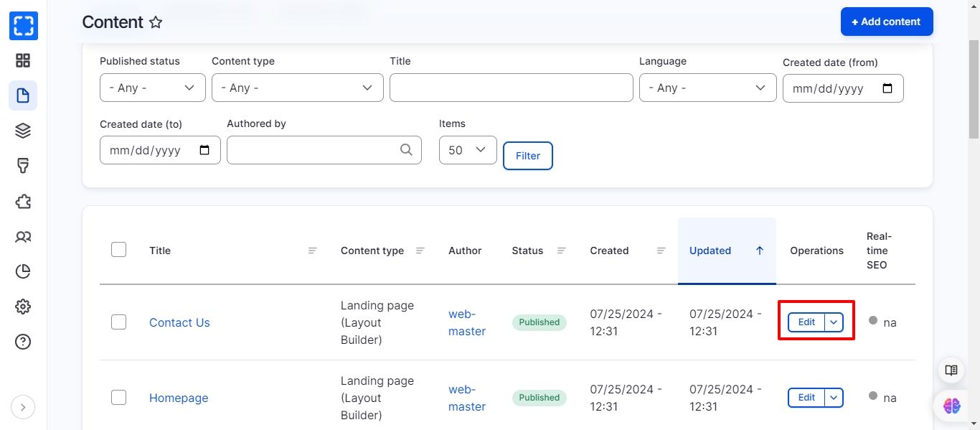Open the Items per page dropdown
The width and height of the screenshot is (980, 430).
(467, 150)
